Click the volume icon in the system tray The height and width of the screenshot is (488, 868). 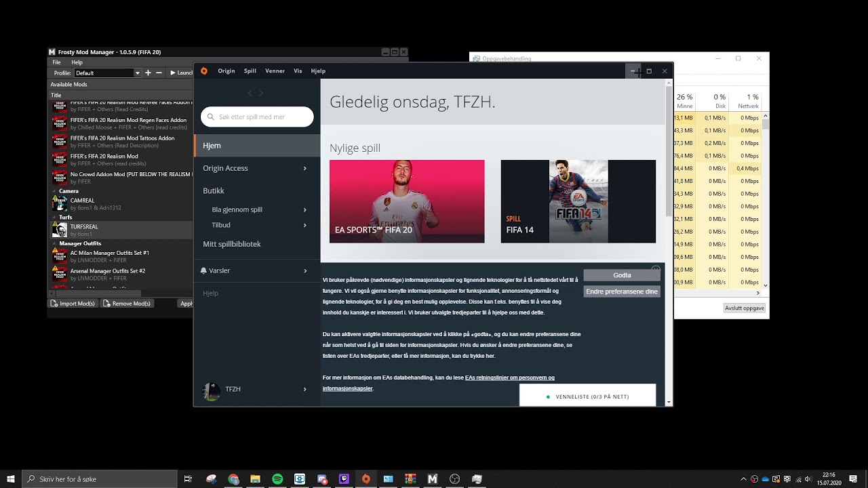808,479
